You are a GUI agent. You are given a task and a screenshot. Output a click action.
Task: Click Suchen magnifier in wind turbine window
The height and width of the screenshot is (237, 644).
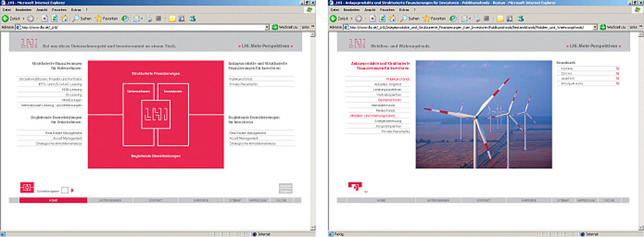click(404, 19)
